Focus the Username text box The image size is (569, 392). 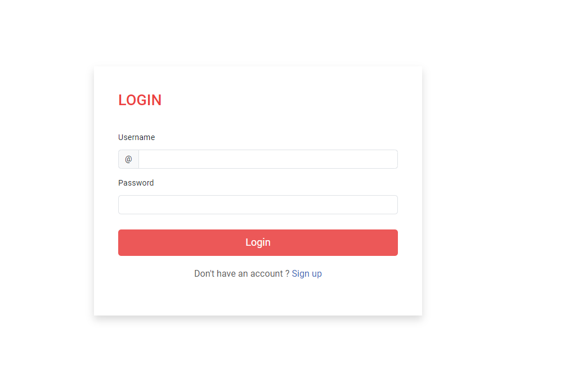pyautogui.click(x=268, y=159)
